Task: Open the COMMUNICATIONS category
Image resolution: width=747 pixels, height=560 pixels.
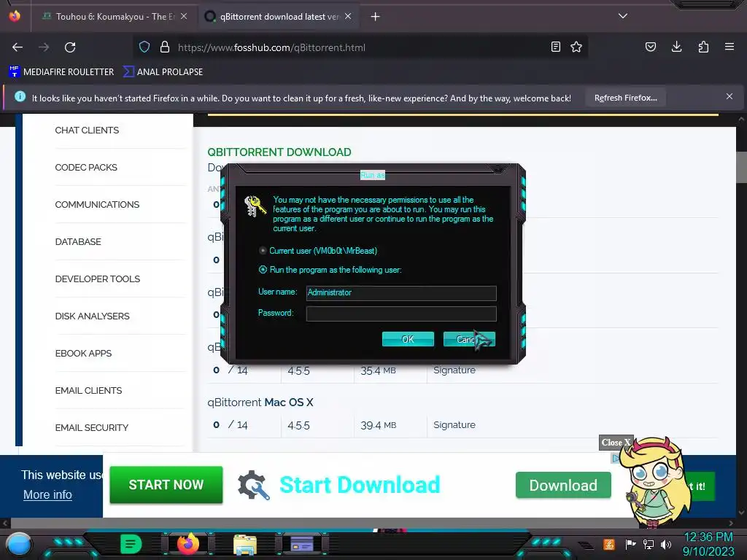Action: point(97,205)
